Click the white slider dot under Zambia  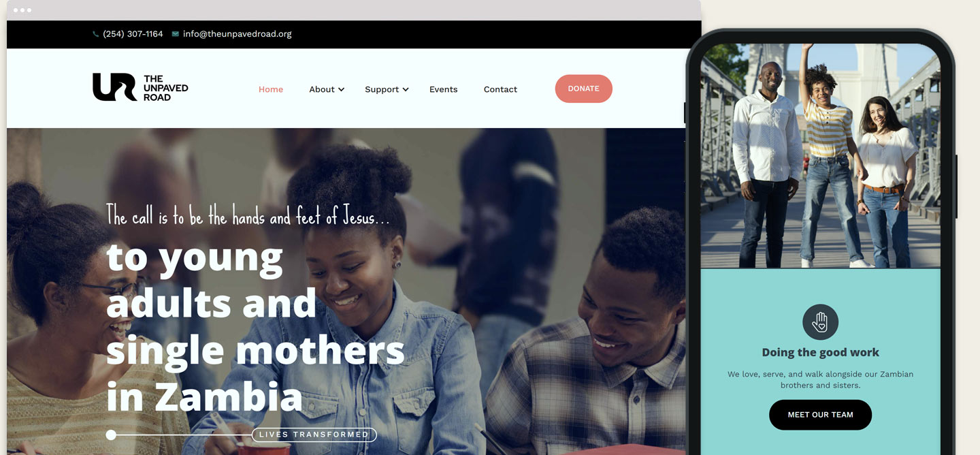coord(111,435)
